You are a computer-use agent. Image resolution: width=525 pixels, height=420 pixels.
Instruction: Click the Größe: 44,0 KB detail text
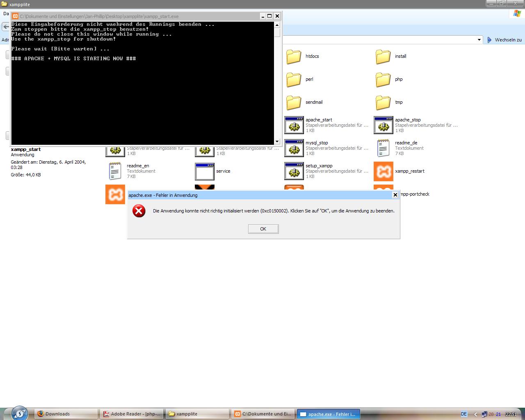pyautogui.click(x=26, y=175)
